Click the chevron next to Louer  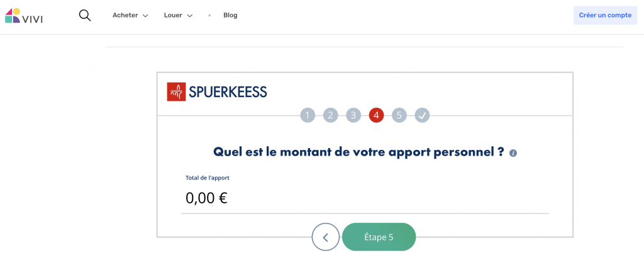tap(189, 16)
